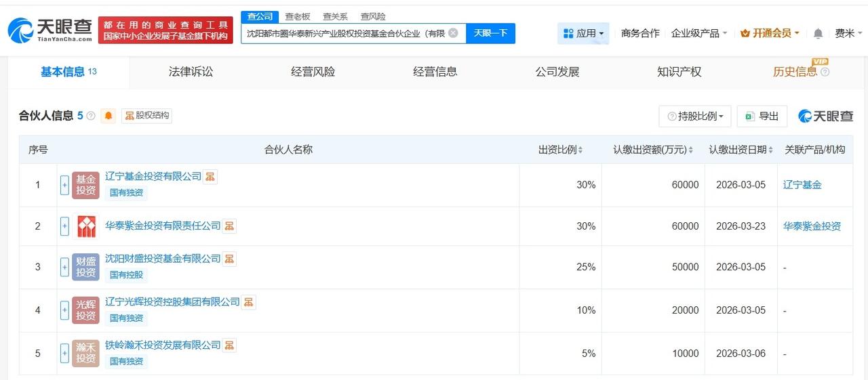Open the 持股比例 dropdown
Viewport: 868px width, 380px height.
(x=694, y=116)
